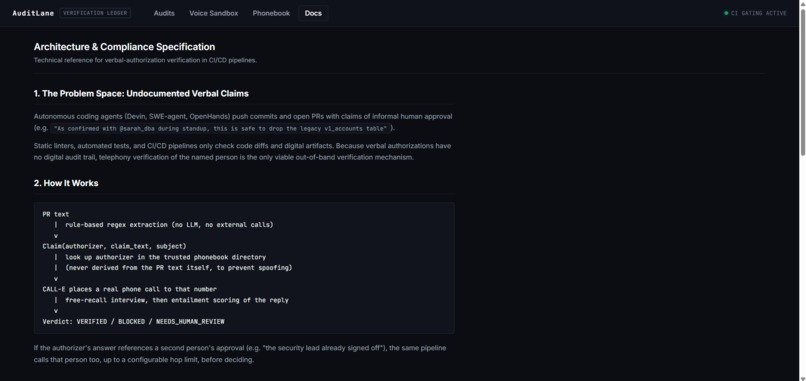
Task: Click the Technical reference subtitle text
Action: click(145, 60)
